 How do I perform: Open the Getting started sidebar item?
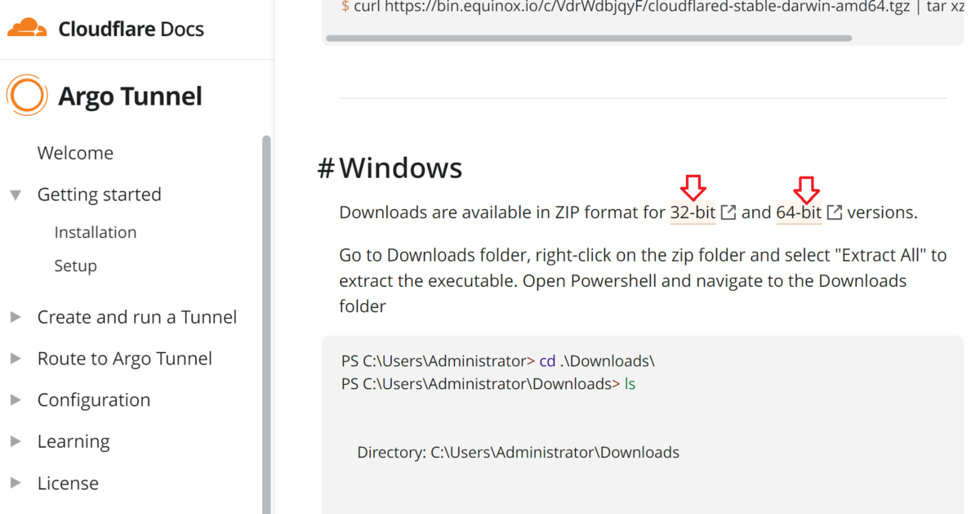click(x=100, y=194)
